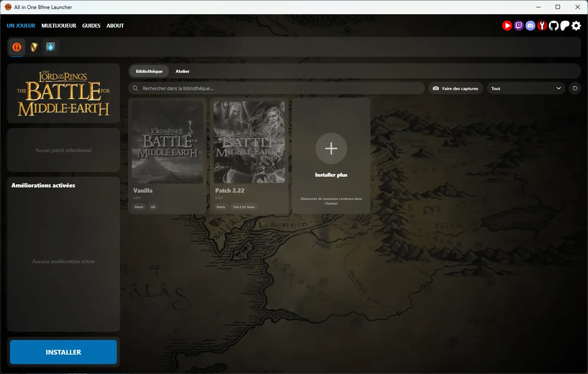The height and width of the screenshot is (374, 588).
Task: Switch to the UN JOUEUR tab
Action: pos(21,26)
